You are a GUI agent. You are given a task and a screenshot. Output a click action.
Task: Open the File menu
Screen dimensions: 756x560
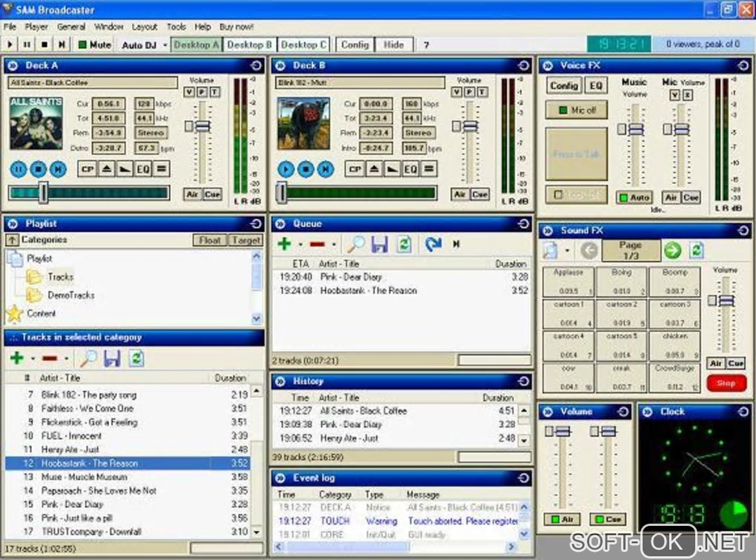pyautogui.click(x=10, y=27)
